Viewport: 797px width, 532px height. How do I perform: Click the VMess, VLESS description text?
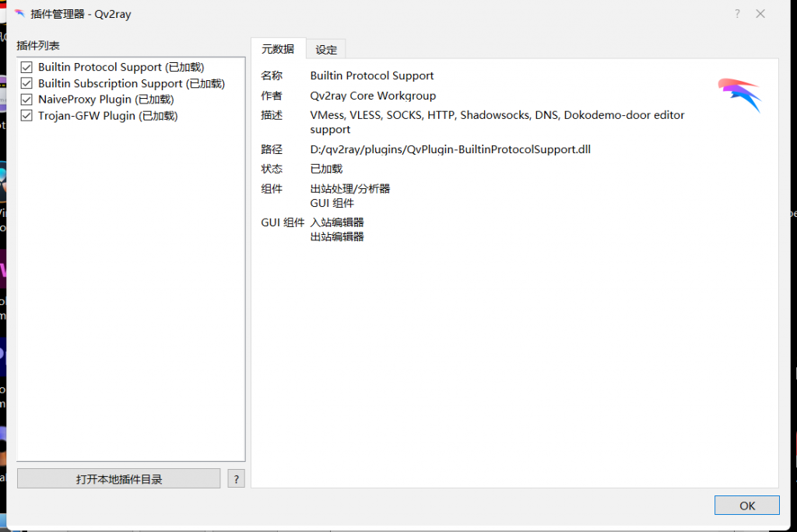coord(497,115)
